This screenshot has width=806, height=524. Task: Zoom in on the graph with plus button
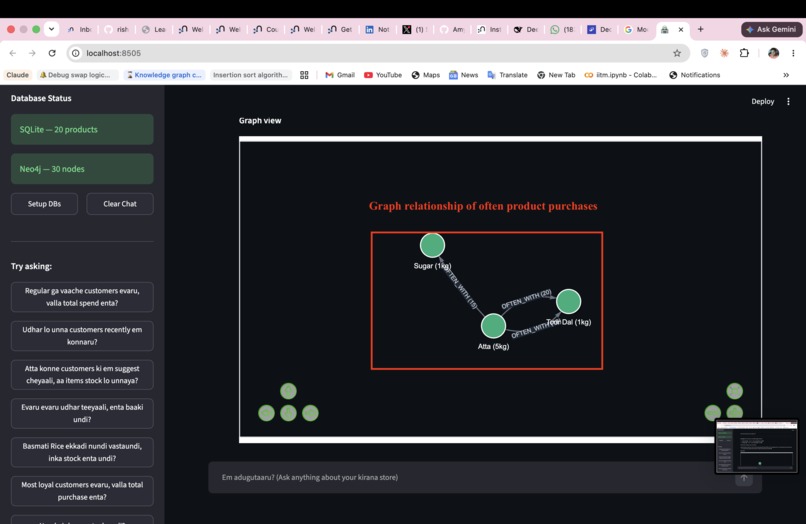click(x=735, y=412)
